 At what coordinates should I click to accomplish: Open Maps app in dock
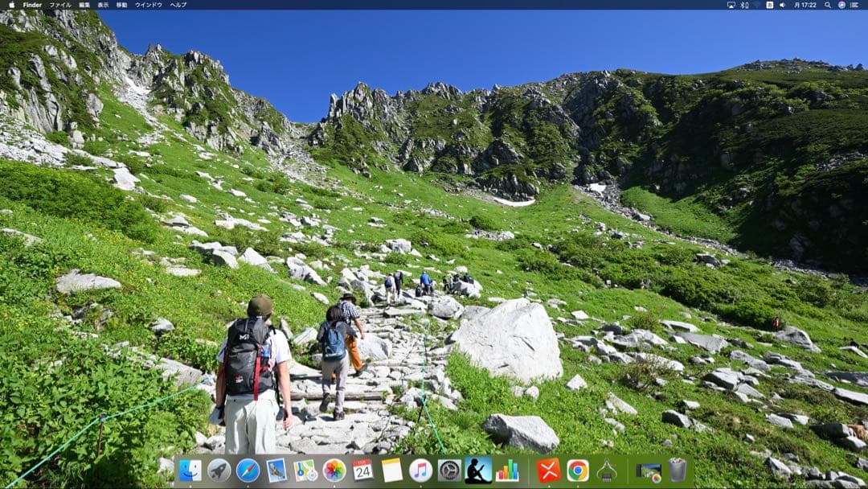point(305,471)
